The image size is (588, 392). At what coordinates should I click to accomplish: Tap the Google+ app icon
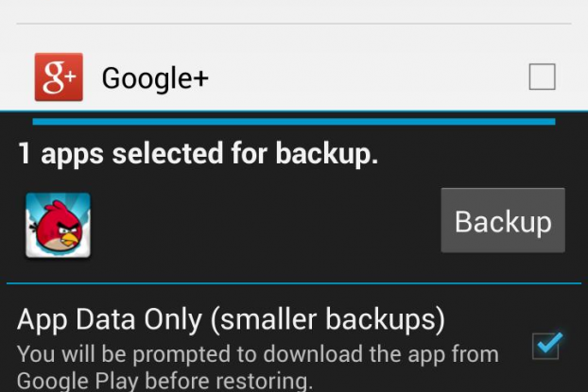tap(59, 77)
